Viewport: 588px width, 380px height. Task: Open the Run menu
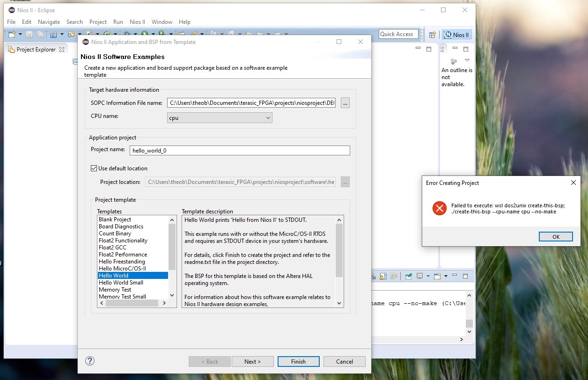pos(118,22)
